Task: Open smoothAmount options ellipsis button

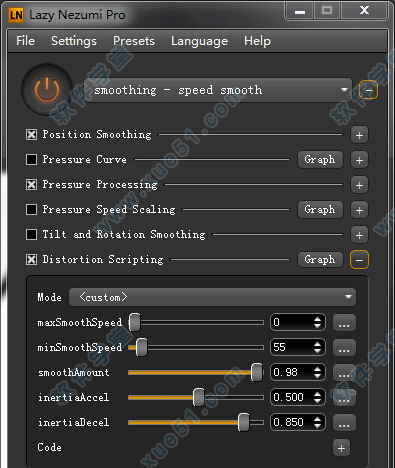Action: tap(344, 372)
